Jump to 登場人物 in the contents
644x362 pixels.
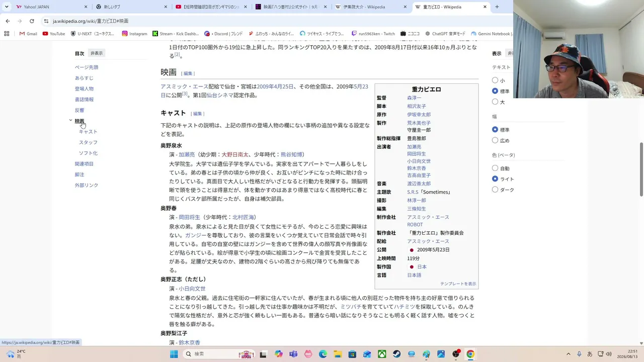[84, 89]
